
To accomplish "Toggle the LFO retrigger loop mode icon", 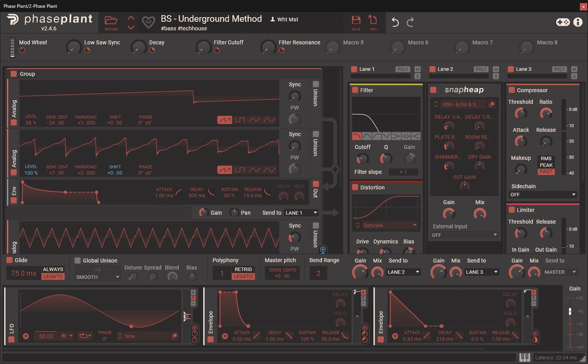I will (x=85, y=336).
